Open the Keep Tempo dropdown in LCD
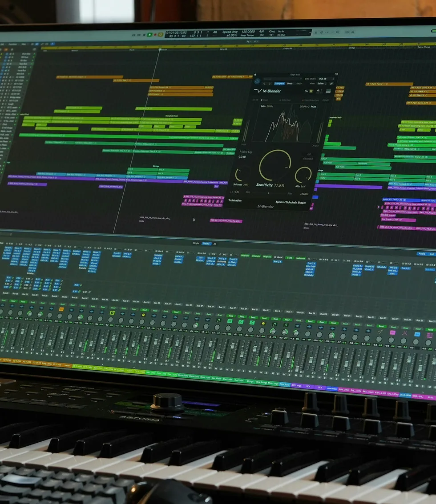This screenshot has height=504, width=436. click(x=247, y=36)
